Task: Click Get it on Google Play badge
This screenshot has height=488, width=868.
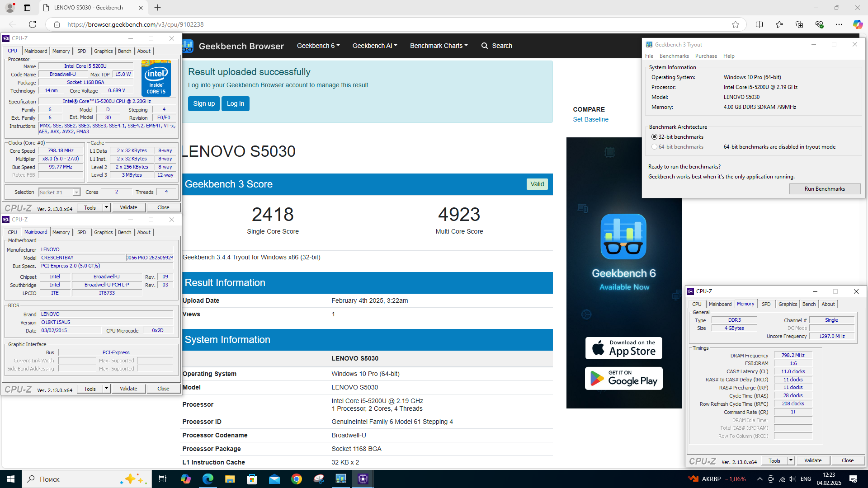Action: click(623, 378)
